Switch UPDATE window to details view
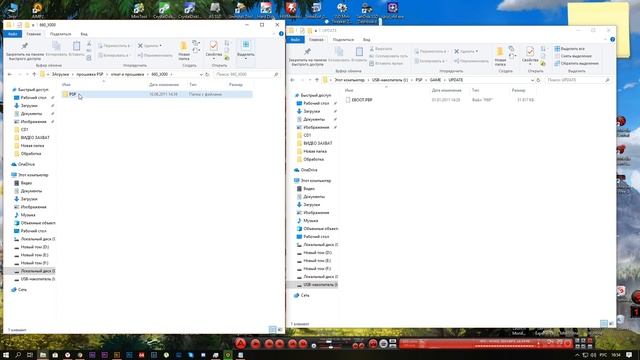The height and width of the screenshot is (360, 640). 604,323
